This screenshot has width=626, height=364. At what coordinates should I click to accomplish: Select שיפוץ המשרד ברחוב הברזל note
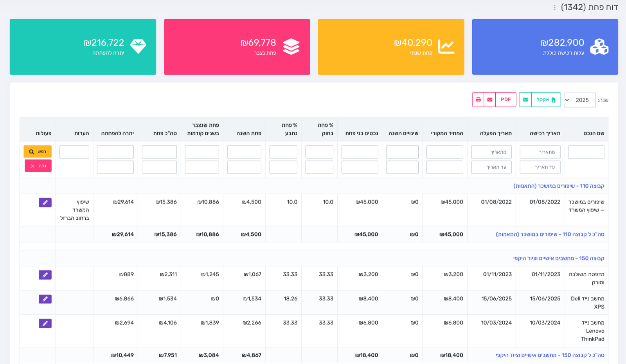click(75, 210)
